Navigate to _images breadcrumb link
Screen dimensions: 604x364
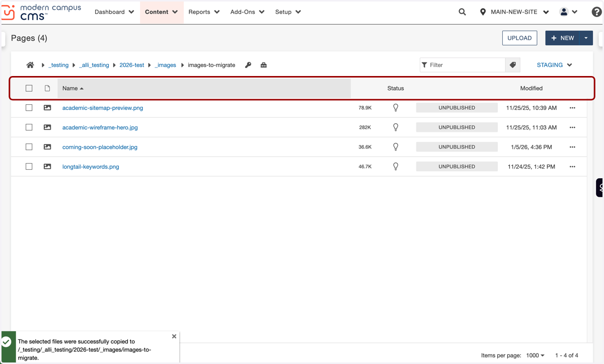tap(166, 65)
